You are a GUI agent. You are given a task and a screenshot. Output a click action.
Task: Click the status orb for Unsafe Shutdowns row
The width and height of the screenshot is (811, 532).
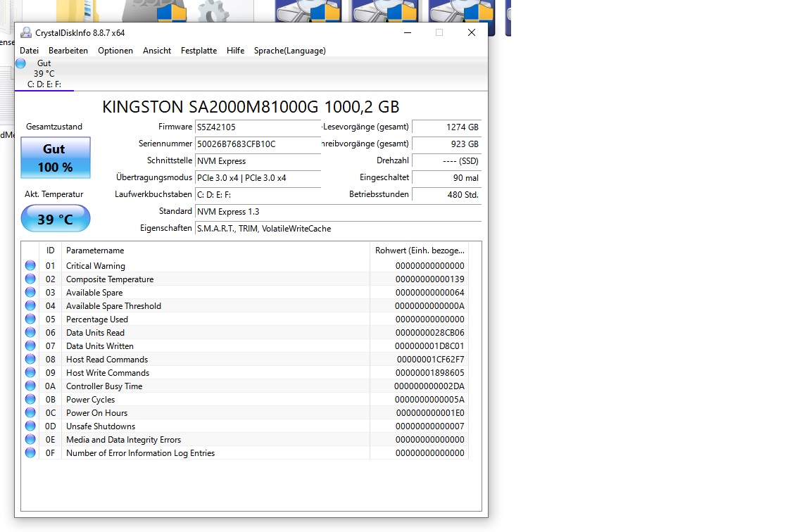click(30, 426)
